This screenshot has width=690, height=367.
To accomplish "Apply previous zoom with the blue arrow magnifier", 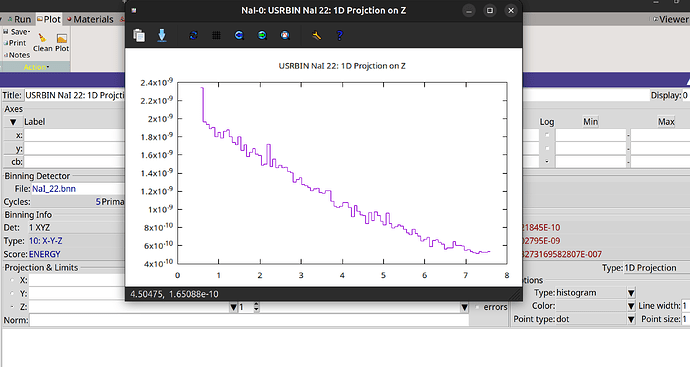I will pyautogui.click(x=239, y=35).
